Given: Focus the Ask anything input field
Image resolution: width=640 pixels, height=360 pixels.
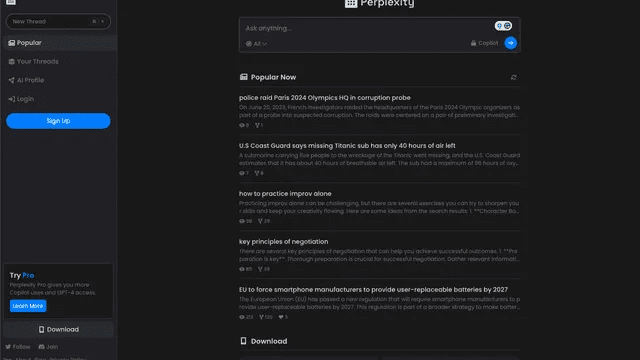Looking at the screenshot, I should (x=367, y=28).
